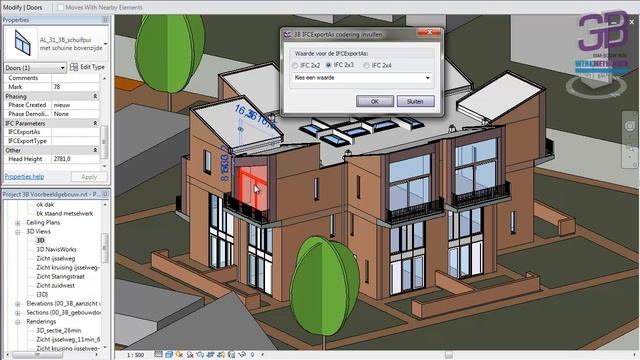
Task: Close the 3B IFCExportAs dialog
Action: click(x=429, y=33)
